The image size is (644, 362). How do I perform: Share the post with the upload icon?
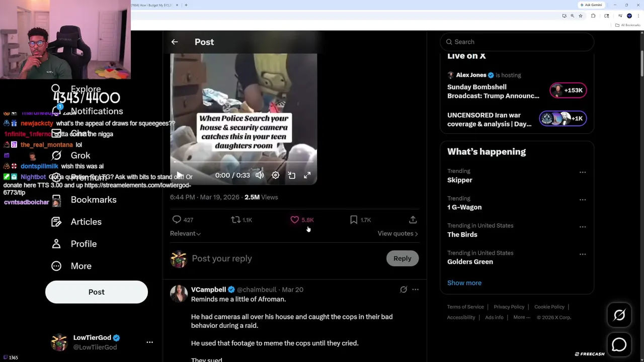413,220
